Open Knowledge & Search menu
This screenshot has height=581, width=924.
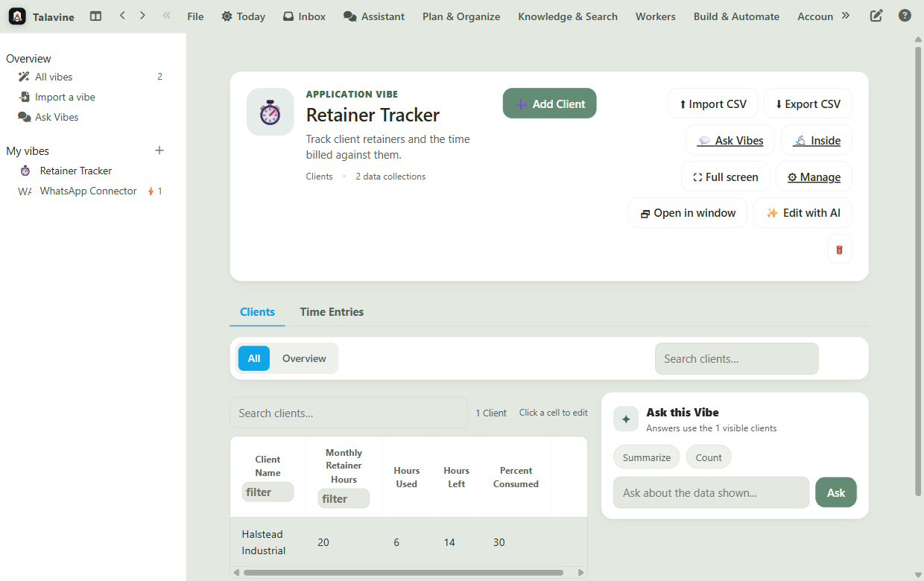point(568,16)
